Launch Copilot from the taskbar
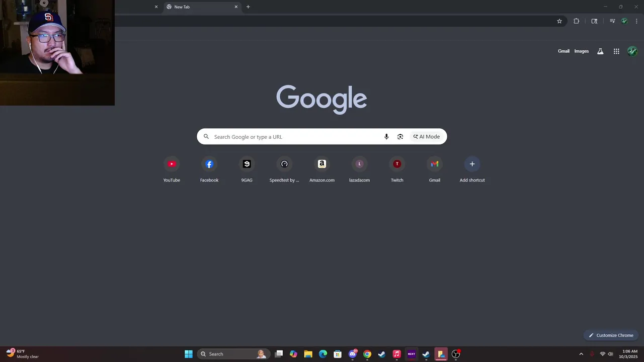Screen dimensions: 644x362 [x=294, y=354]
